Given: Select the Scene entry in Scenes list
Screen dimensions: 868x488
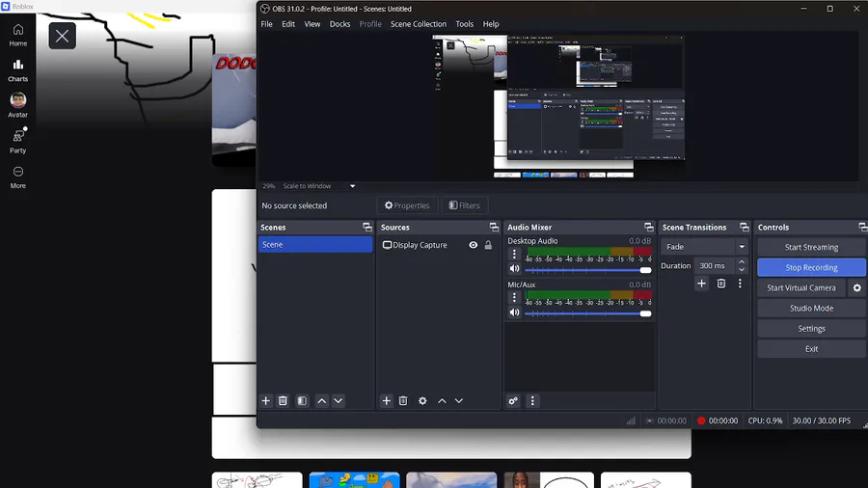Looking at the screenshot, I should pyautogui.click(x=315, y=245).
